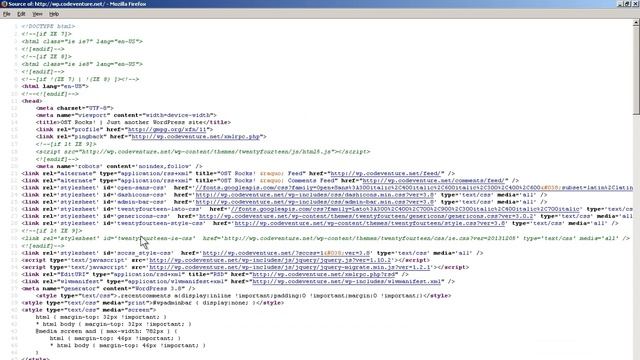Image resolution: width=640 pixels, height=360 pixels.
Task: Click the opening head tag
Action: [32, 101]
